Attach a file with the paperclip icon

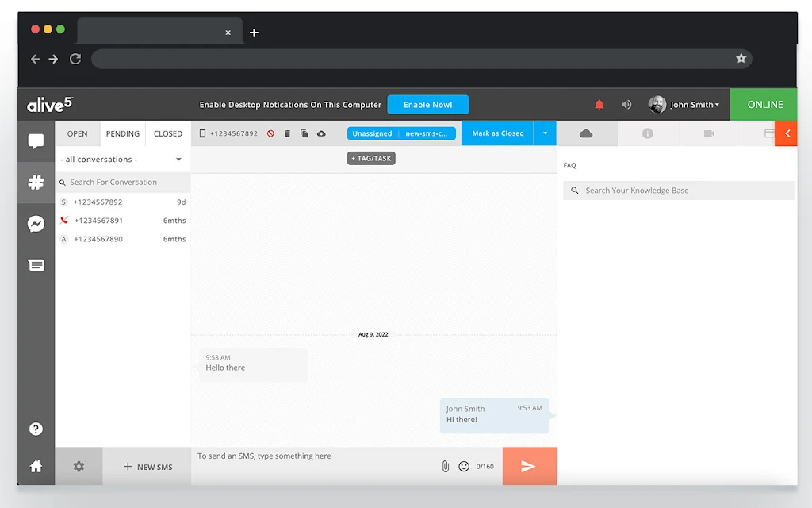click(x=446, y=466)
